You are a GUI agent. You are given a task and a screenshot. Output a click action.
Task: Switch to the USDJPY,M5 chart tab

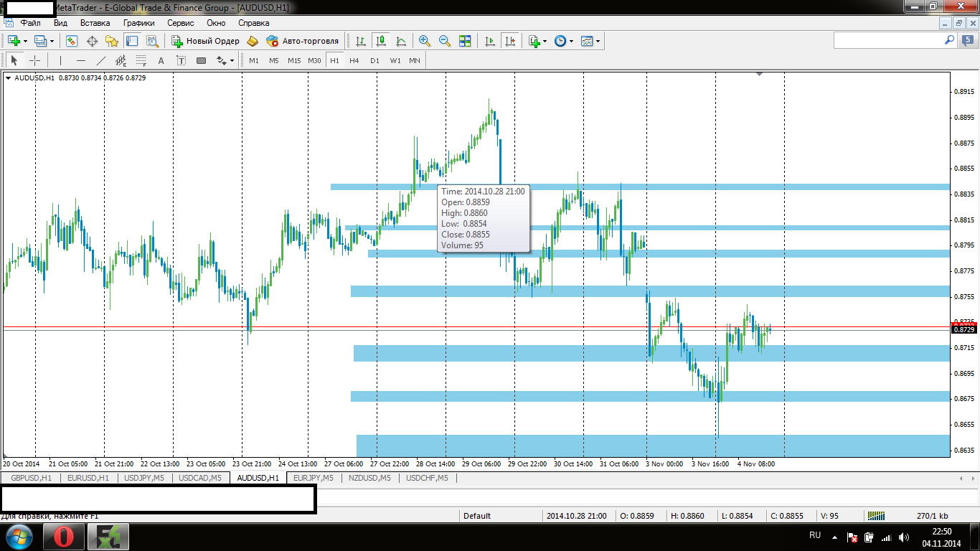coord(144,478)
